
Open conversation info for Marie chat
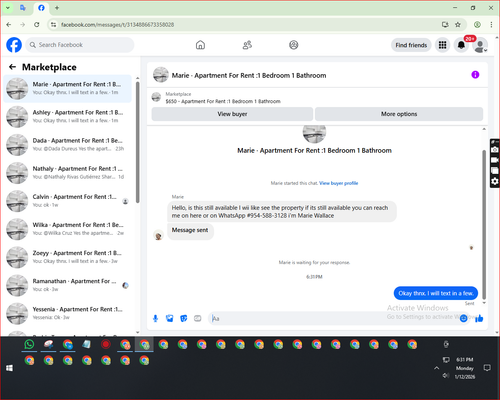475,75
